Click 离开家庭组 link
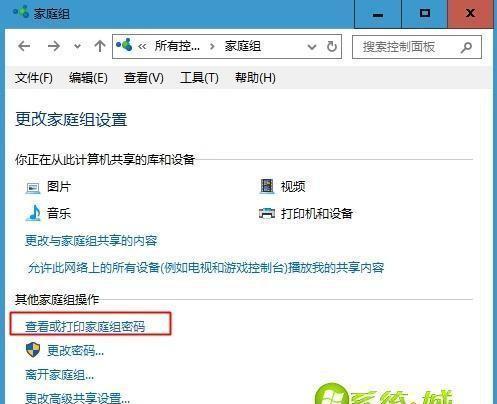The height and width of the screenshot is (404, 497). tap(60, 375)
